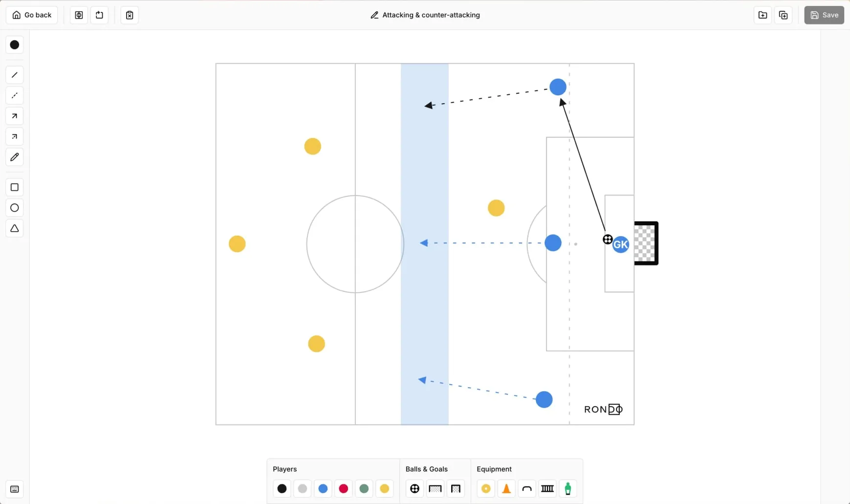850x504 pixels.
Task: Open the black drawing color picker
Action: (x=15, y=45)
